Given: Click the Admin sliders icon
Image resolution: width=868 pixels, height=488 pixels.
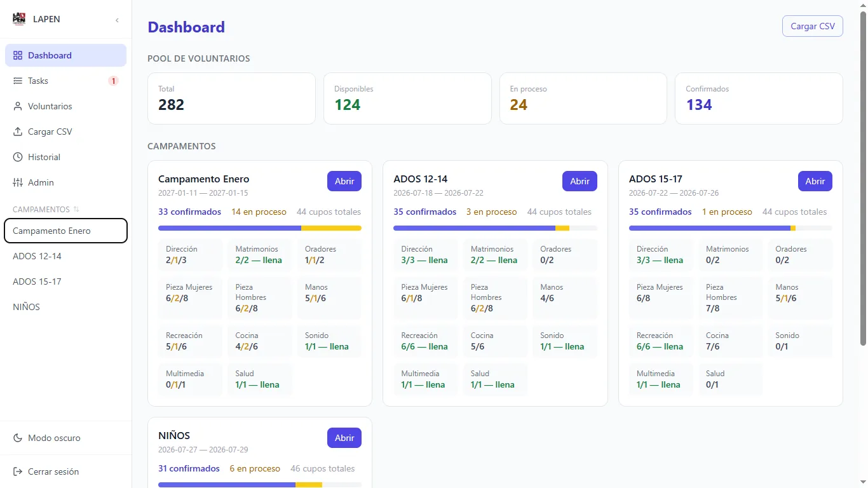Looking at the screenshot, I should [18, 182].
